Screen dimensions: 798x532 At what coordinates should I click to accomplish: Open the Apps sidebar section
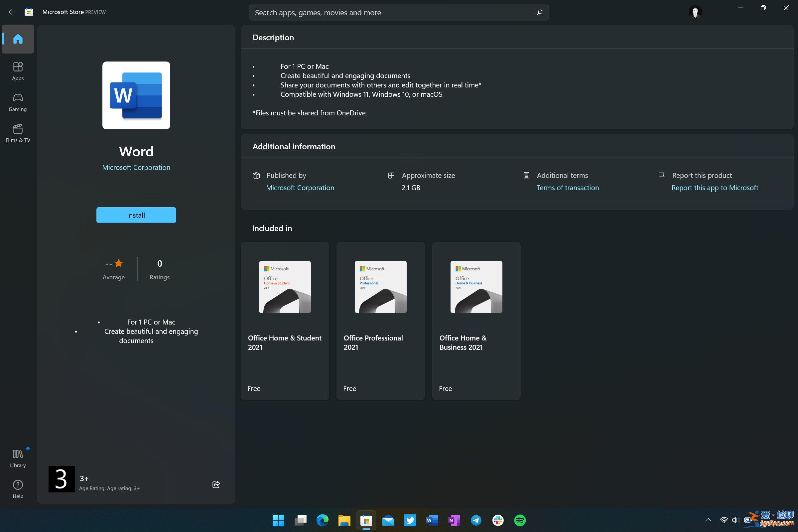(x=18, y=71)
